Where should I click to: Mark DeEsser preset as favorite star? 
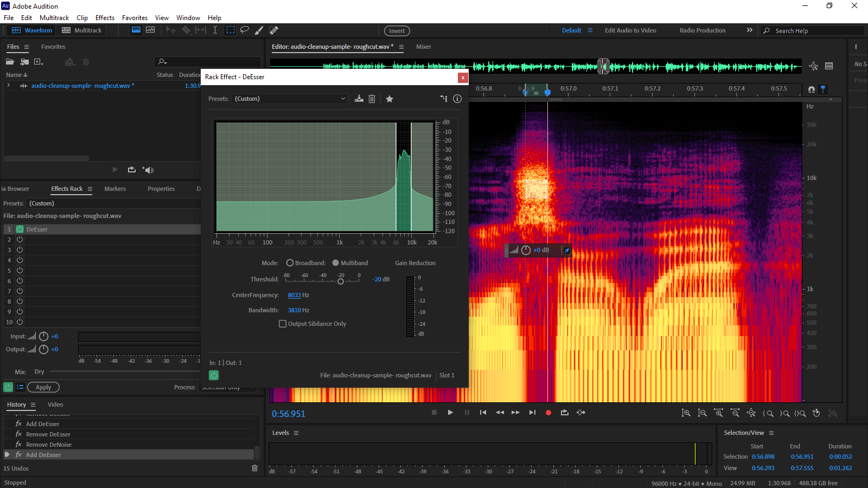point(390,99)
